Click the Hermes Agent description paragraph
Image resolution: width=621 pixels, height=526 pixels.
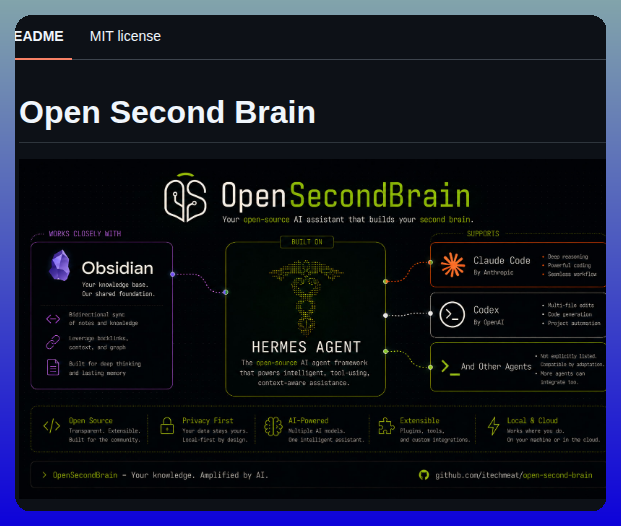(x=305, y=373)
